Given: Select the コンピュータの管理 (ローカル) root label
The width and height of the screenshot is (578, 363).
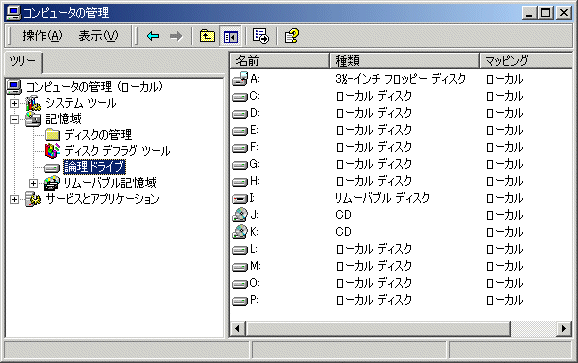Looking at the screenshot, I should point(94,87).
